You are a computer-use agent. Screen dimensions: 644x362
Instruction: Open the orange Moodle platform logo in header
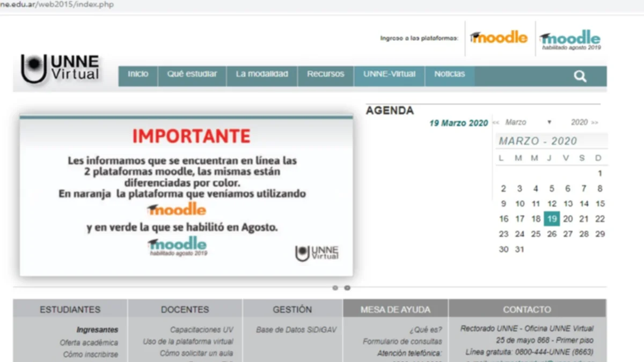[x=499, y=38]
